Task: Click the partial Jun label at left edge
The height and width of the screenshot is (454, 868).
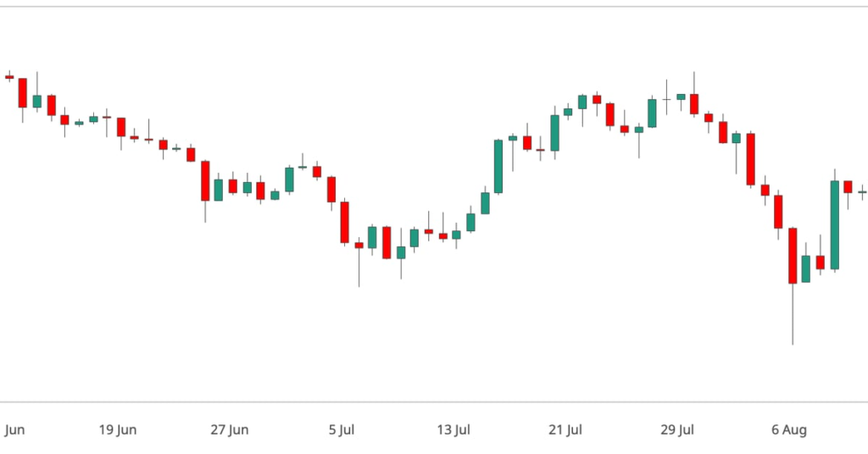Action: [x=14, y=429]
